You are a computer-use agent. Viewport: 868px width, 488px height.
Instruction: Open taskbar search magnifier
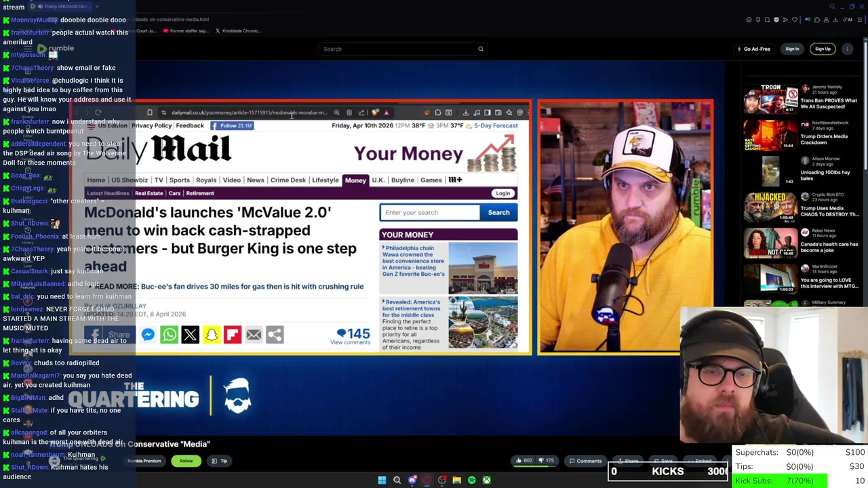coord(397,480)
